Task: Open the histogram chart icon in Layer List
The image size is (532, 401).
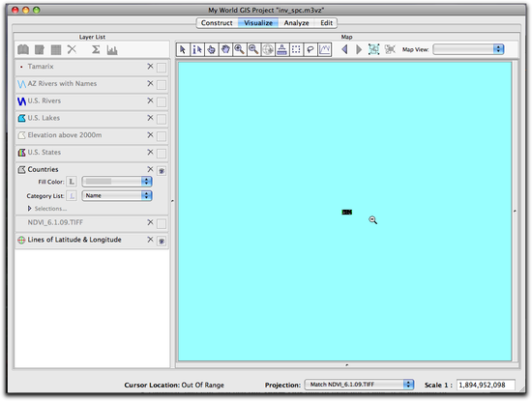Action: 112,50
